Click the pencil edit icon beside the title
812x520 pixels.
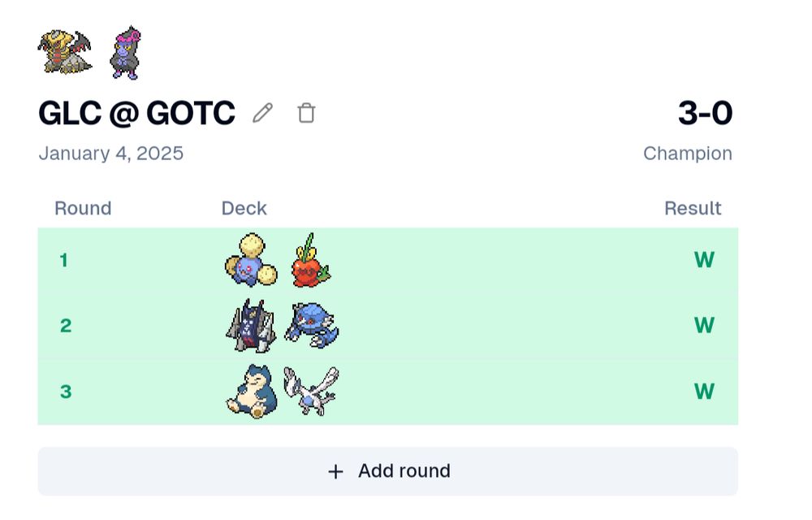click(x=261, y=113)
